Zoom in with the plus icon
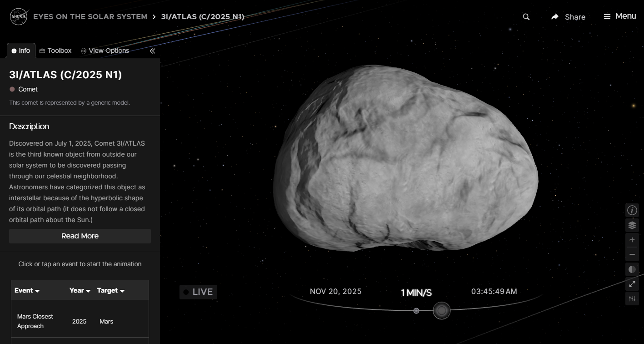This screenshot has height=344, width=644. pyautogui.click(x=632, y=240)
